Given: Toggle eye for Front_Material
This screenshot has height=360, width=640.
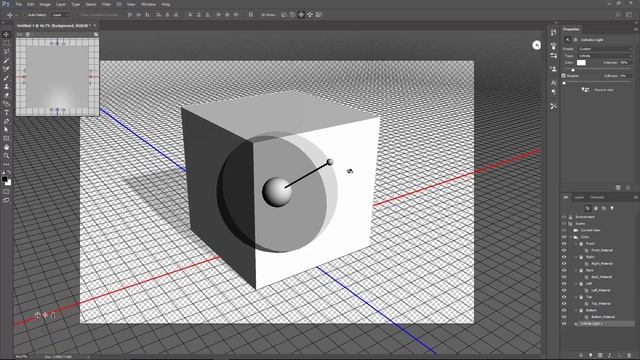Looking at the screenshot, I should coord(564,250).
